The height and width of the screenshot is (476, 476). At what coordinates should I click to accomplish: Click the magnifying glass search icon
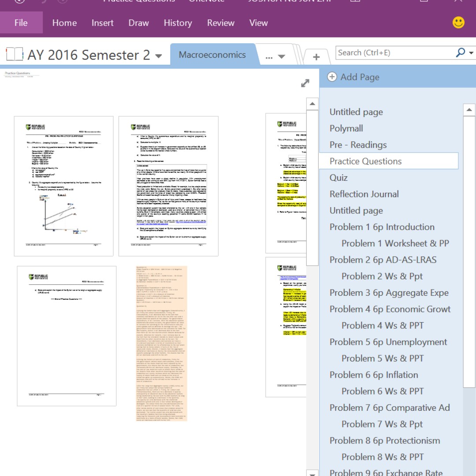coord(460,53)
